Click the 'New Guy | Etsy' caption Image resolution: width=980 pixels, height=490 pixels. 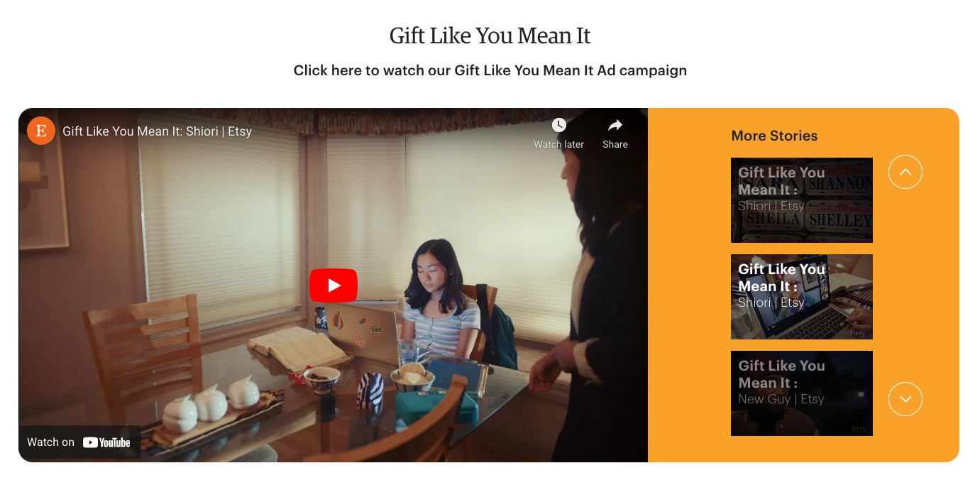click(781, 399)
